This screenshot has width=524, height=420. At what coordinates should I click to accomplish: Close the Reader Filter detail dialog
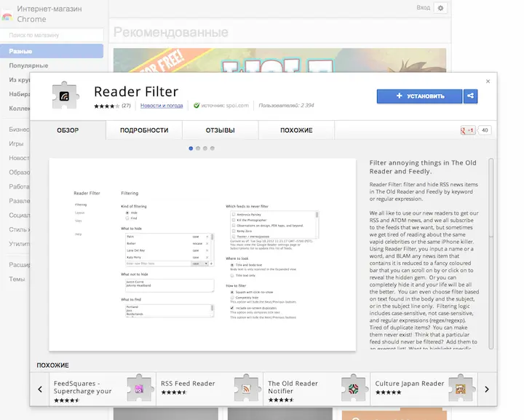(488, 82)
